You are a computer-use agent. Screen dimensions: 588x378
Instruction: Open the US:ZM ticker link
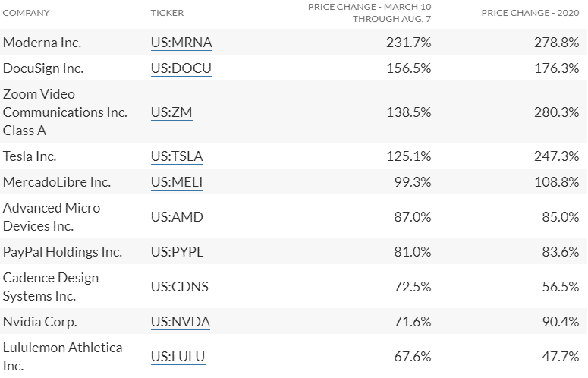click(x=171, y=112)
